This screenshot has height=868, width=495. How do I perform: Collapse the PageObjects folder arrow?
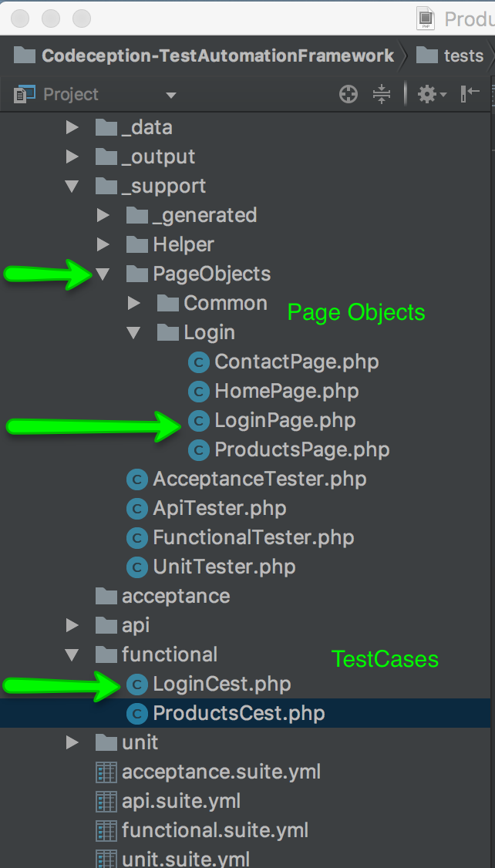[x=103, y=274]
